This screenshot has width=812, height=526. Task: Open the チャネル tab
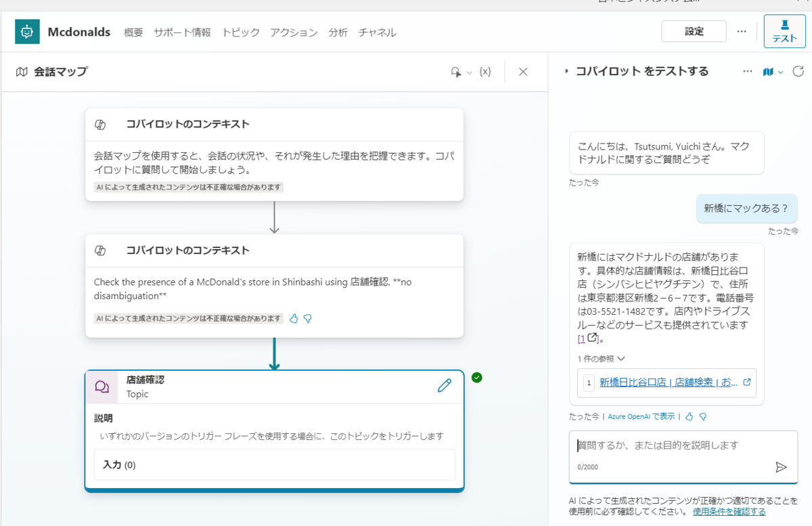click(x=377, y=32)
